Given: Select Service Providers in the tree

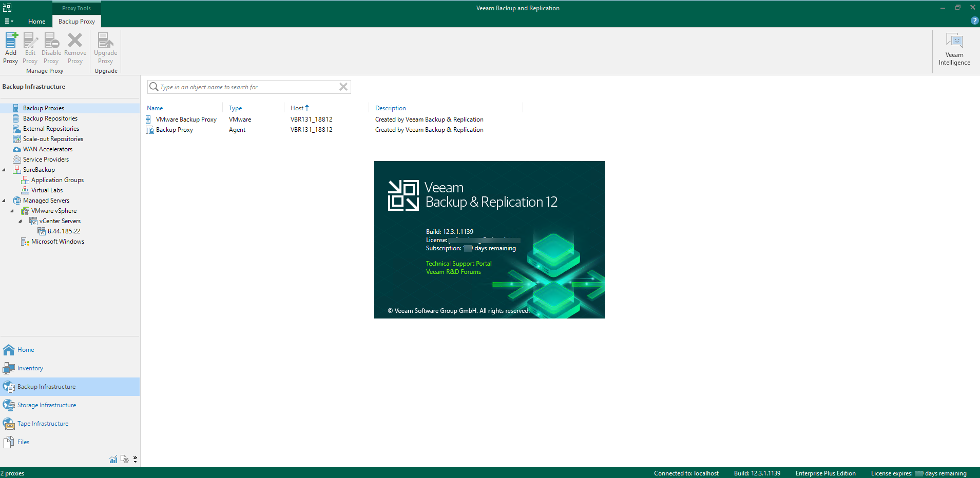Looking at the screenshot, I should 46,160.
